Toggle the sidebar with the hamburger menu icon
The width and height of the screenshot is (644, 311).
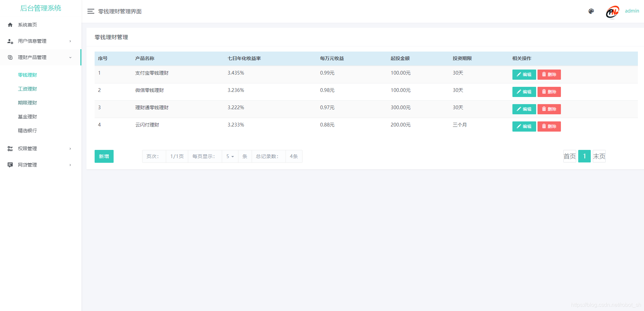(91, 11)
